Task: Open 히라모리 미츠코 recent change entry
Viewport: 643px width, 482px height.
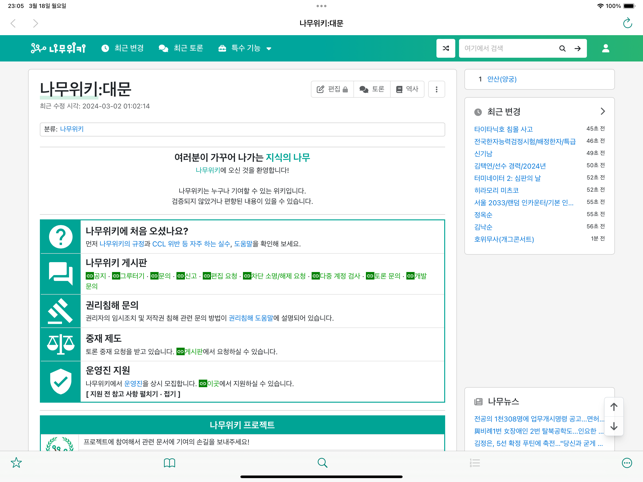Action: pos(496,190)
